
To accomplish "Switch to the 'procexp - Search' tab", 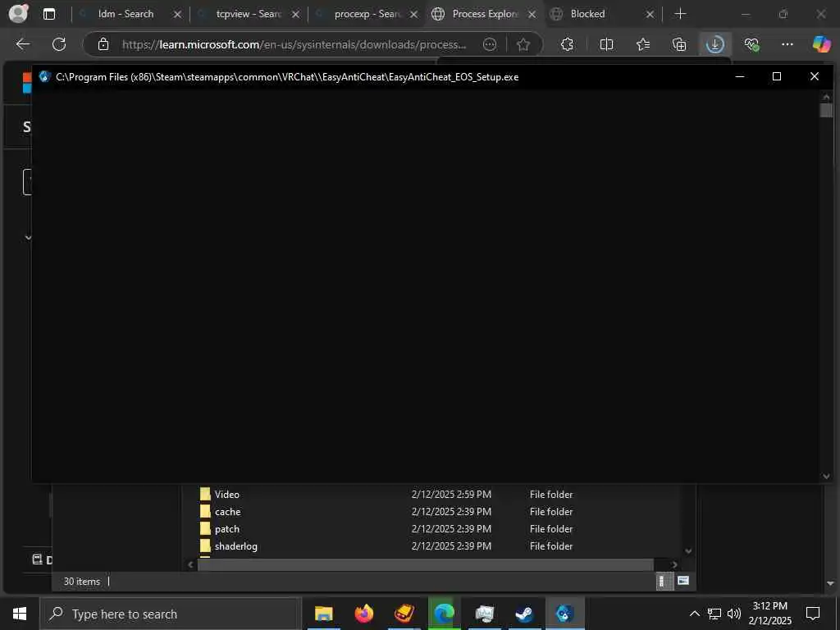I will coord(367,14).
